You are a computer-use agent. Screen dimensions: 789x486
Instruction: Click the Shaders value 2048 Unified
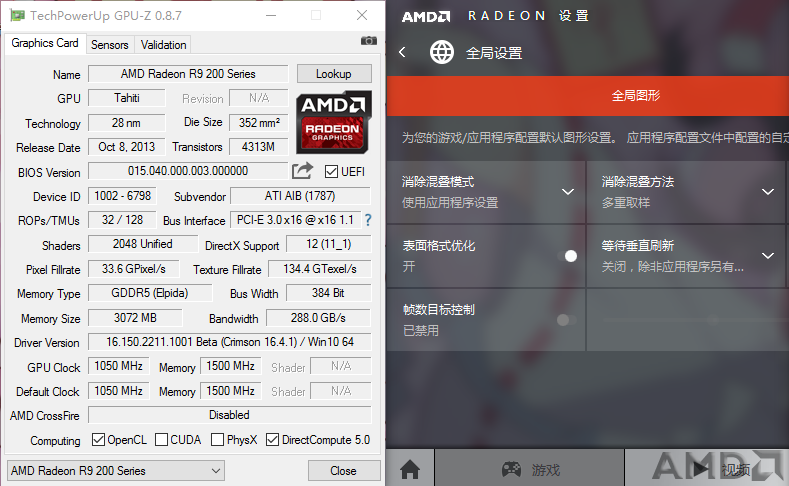click(142, 244)
